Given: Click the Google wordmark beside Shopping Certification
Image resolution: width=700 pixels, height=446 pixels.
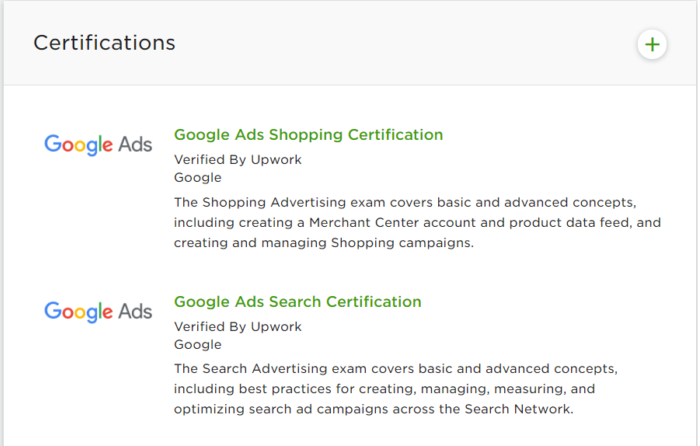Looking at the screenshot, I should tap(78, 145).
